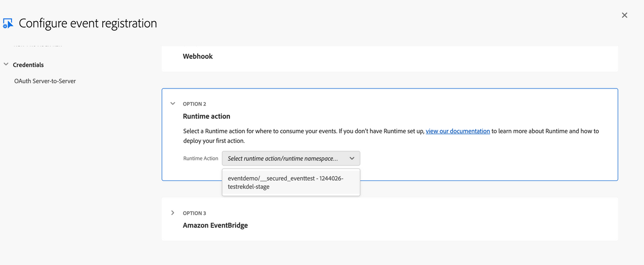
Task: Click the OPTION 3 label
Action: pyautogui.click(x=194, y=213)
